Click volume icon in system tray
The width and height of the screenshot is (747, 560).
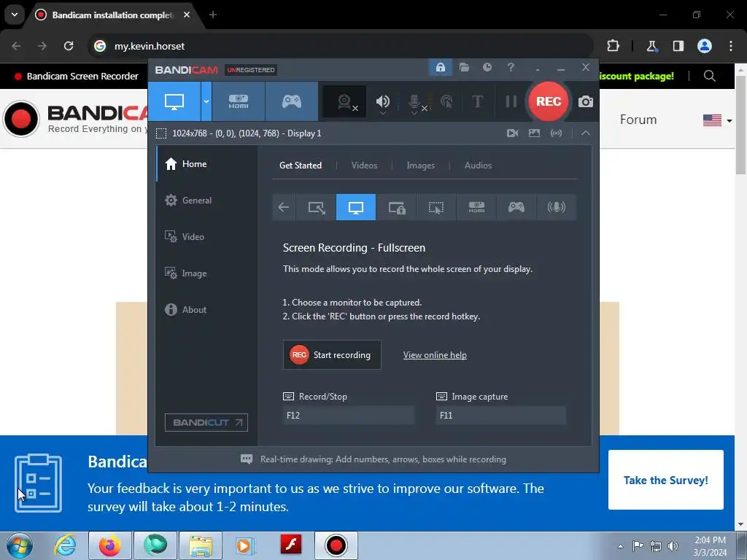[673, 546]
